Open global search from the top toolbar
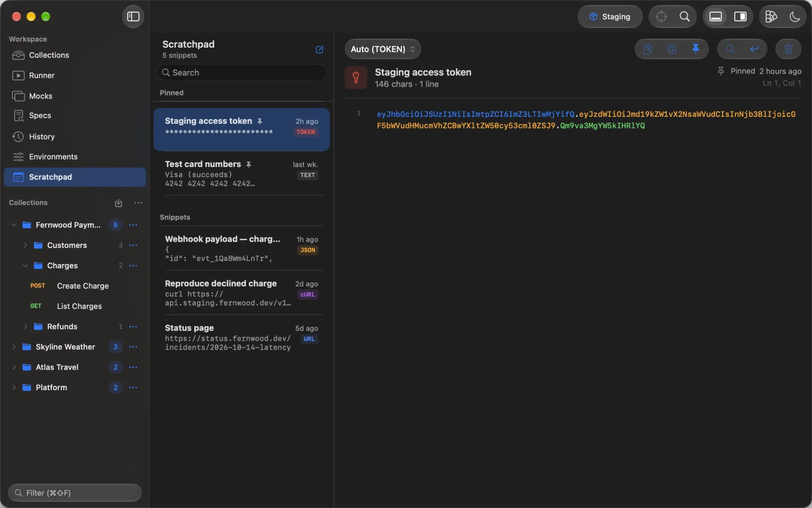This screenshot has height=508, width=812. coord(685,17)
